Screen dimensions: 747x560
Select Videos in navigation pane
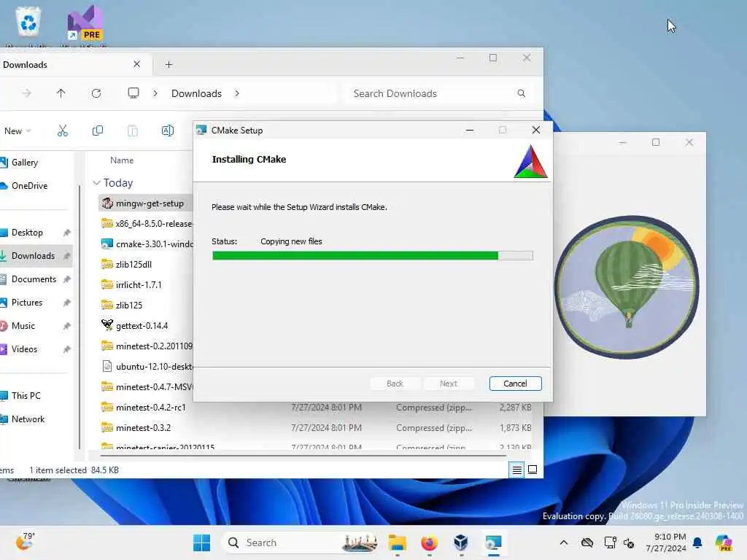tap(24, 349)
